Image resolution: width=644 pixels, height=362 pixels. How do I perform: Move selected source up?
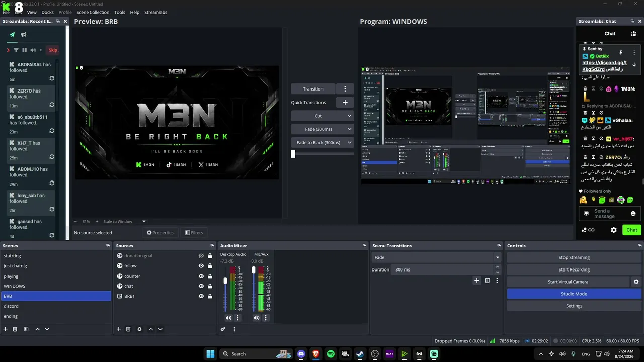(x=150, y=329)
